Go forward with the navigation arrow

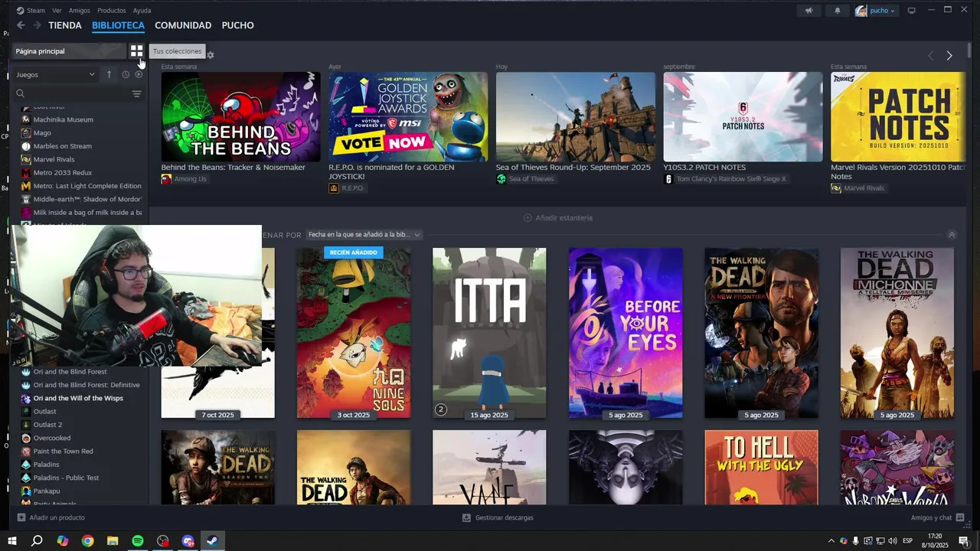click(36, 25)
